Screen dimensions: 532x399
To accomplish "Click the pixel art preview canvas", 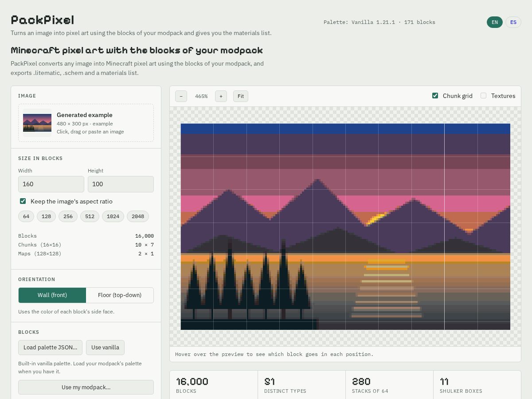I will [x=345, y=227].
